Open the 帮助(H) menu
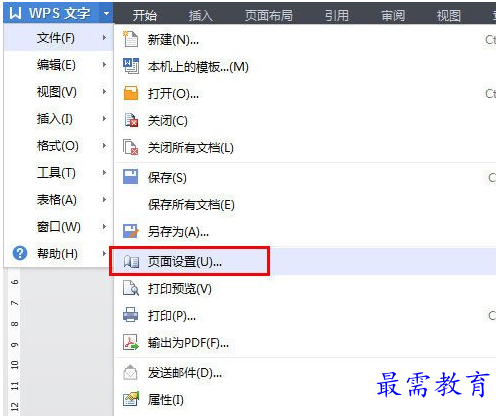 point(58,254)
